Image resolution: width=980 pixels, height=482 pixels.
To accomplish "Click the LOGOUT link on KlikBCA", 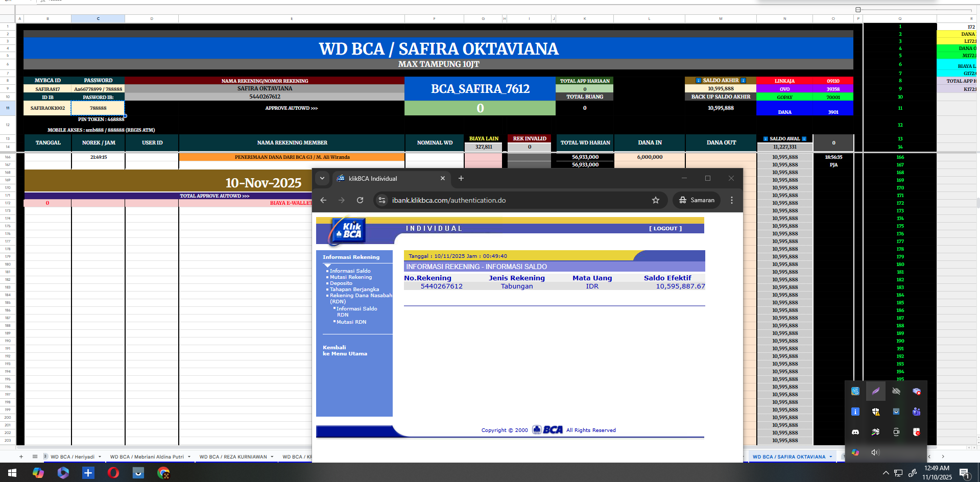I will click(x=665, y=229).
